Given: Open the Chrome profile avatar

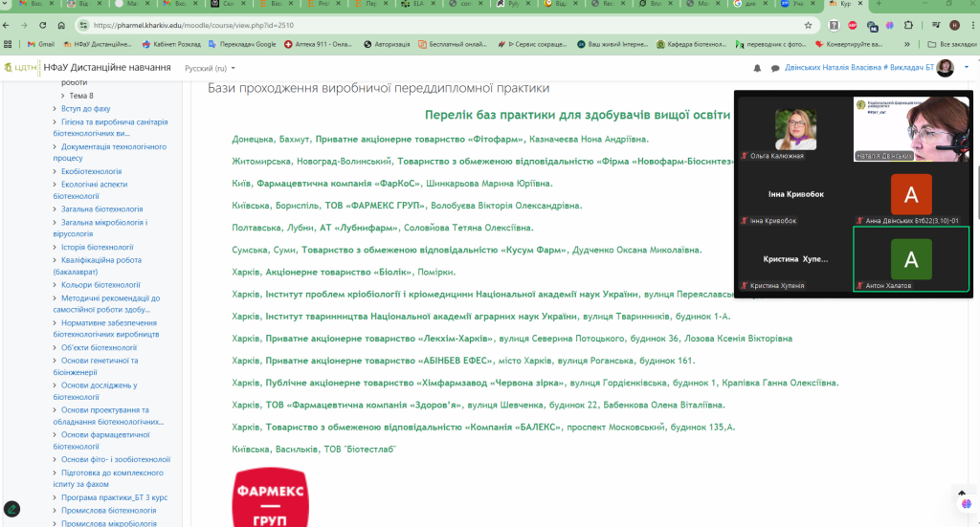Looking at the screenshot, I should pyautogui.click(x=954, y=26).
